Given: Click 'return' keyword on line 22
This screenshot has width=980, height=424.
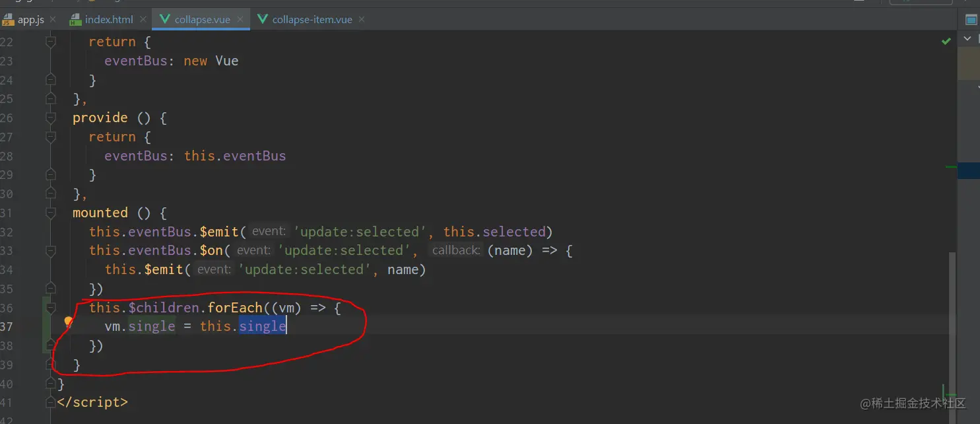Looking at the screenshot, I should (112, 42).
